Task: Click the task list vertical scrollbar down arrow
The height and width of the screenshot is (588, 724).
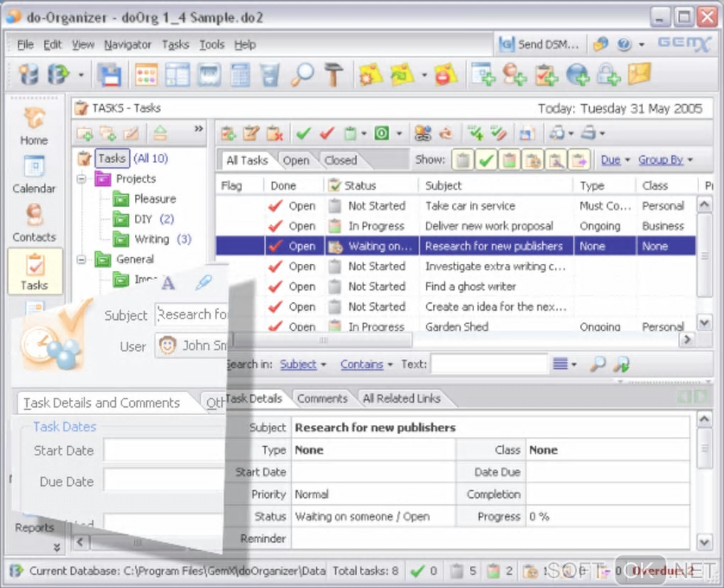Action: [x=704, y=322]
